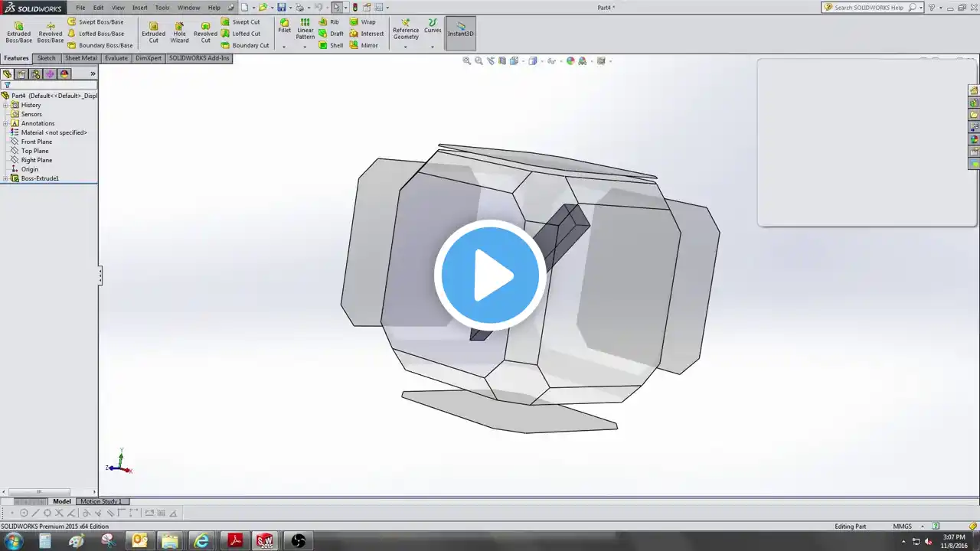Open the DimXpertManager panel tab
Viewport: 980px width, 551px height.
[x=50, y=74]
